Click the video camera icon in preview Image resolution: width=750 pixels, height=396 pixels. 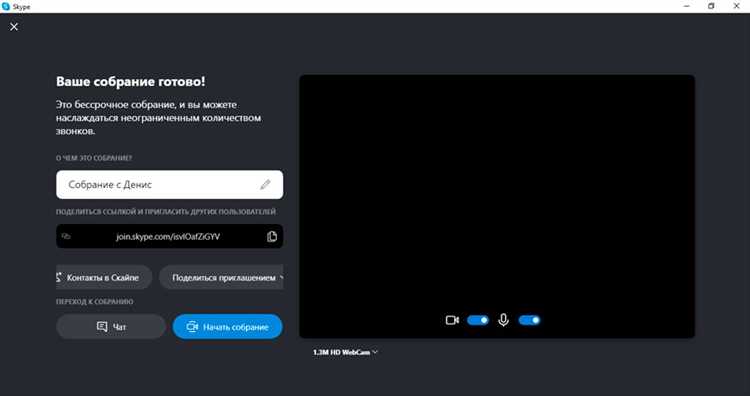coord(452,320)
